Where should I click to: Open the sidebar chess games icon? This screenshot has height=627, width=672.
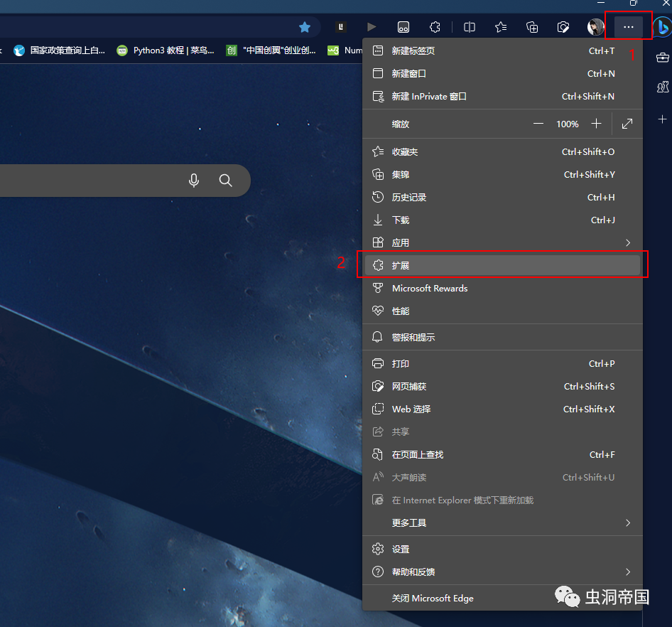pyautogui.click(x=663, y=87)
